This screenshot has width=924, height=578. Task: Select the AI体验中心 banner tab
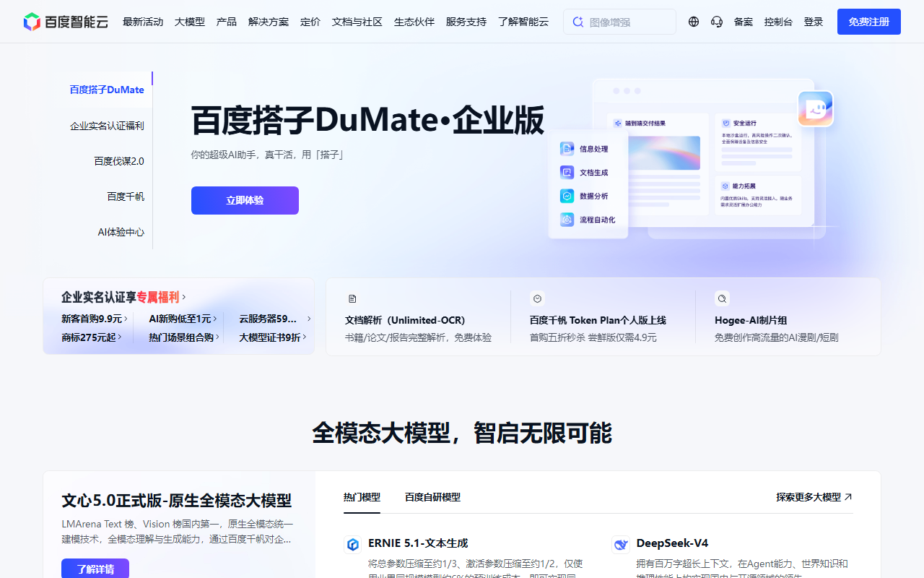(x=121, y=232)
